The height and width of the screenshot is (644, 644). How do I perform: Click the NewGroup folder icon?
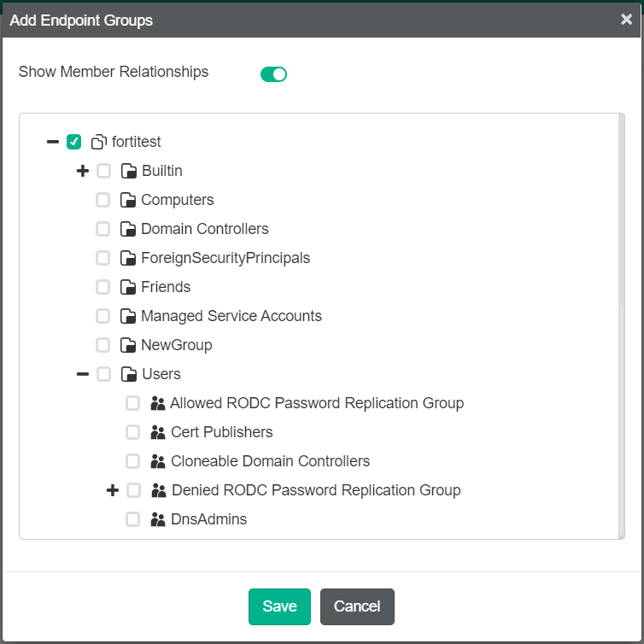(128, 345)
